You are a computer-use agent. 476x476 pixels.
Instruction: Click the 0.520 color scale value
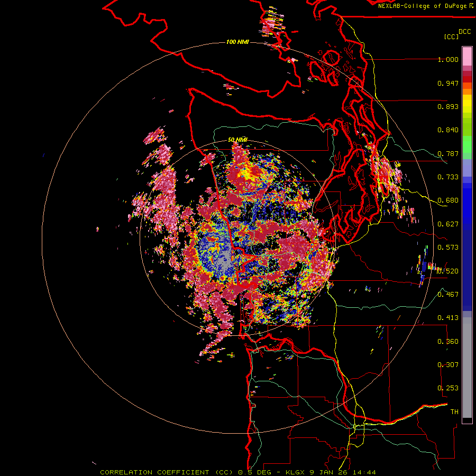pyautogui.click(x=448, y=271)
